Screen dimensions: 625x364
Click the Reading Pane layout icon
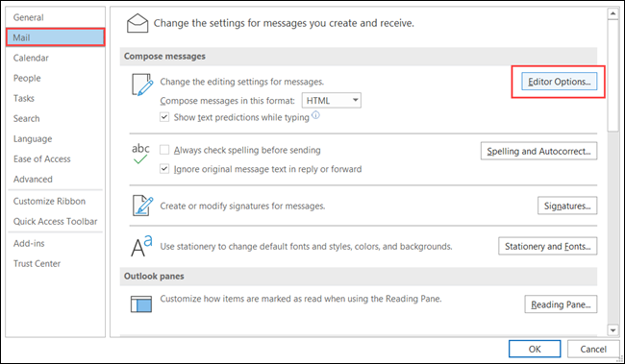(141, 303)
